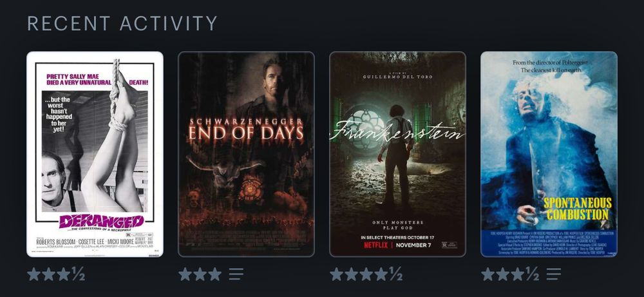644x297 pixels.
Task: Click the Recent Activity heading
Action: point(122,23)
